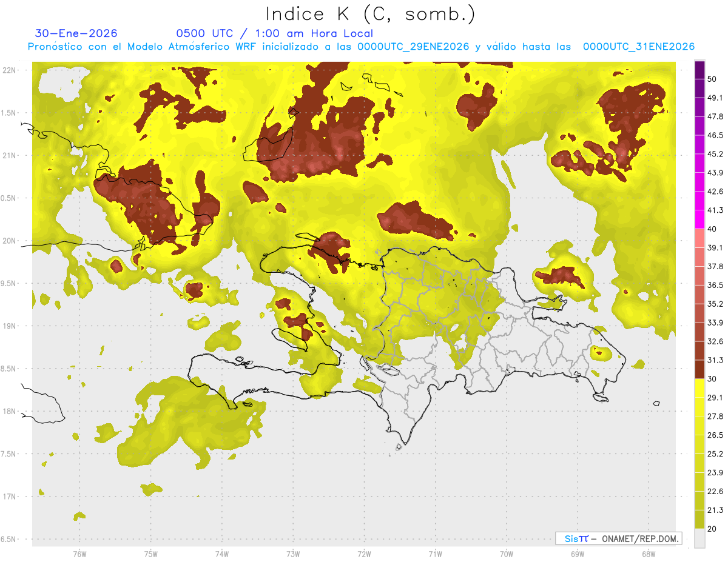Click the '0500 UTC / 1:00 am Hora Local' time label
The height and width of the screenshot is (562, 728).
pyautogui.click(x=274, y=33)
